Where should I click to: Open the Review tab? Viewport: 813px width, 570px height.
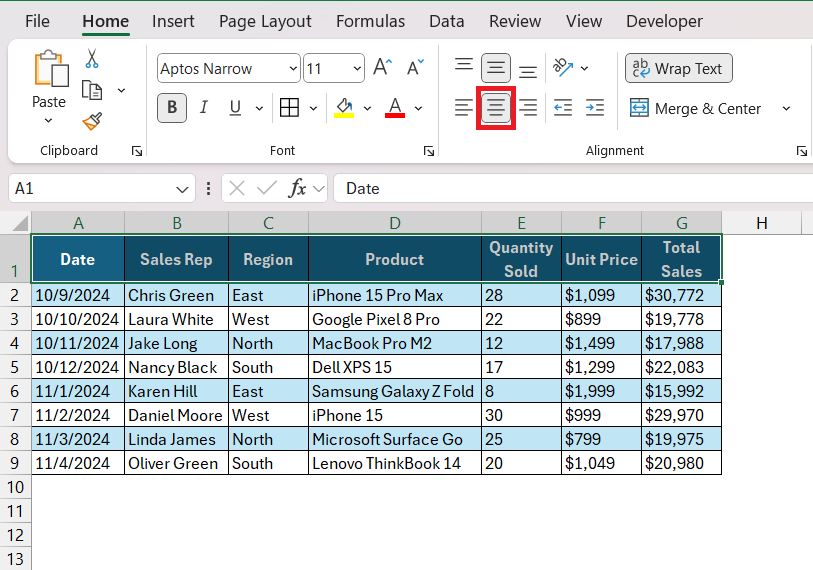click(515, 21)
